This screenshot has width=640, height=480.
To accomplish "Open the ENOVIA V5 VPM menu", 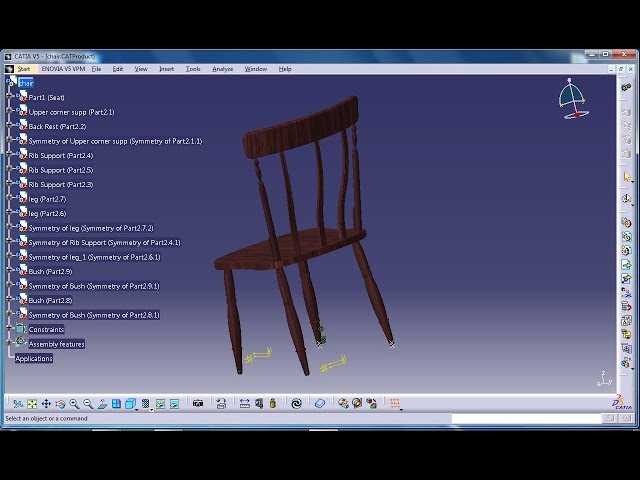I will (63, 69).
